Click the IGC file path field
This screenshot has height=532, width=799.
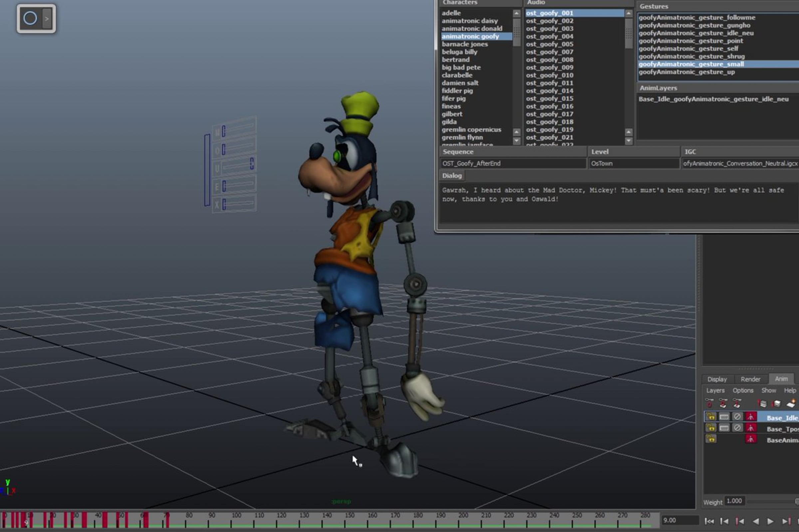[x=740, y=164]
